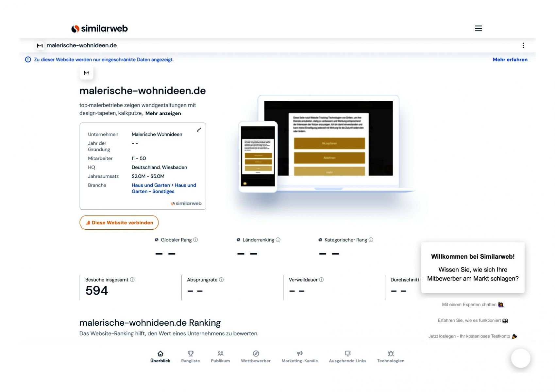Click the Besuche insgesamt value 594
This screenshot has width=555, height=392.
point(97,290)
